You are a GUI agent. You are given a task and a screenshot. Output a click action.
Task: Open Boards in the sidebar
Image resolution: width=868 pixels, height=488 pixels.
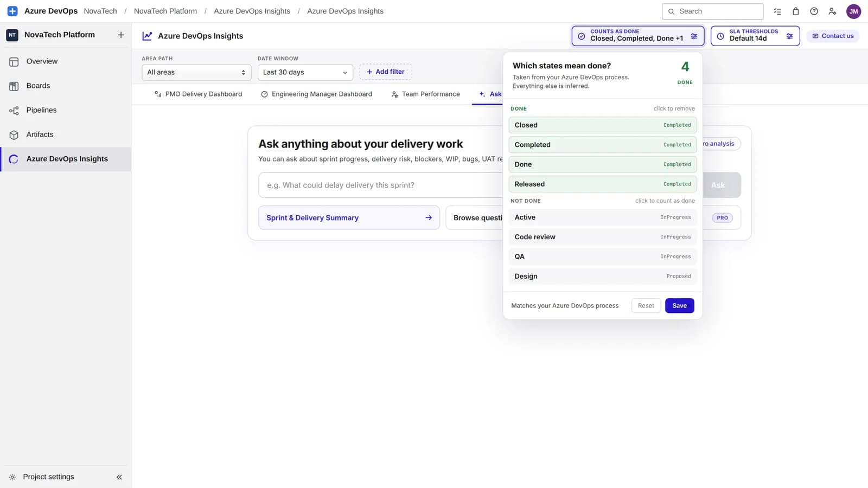coord(66,86)
